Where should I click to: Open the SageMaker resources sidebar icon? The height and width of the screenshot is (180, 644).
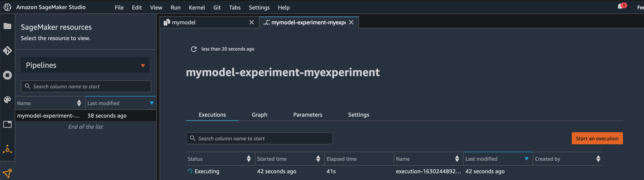(7, 149)
